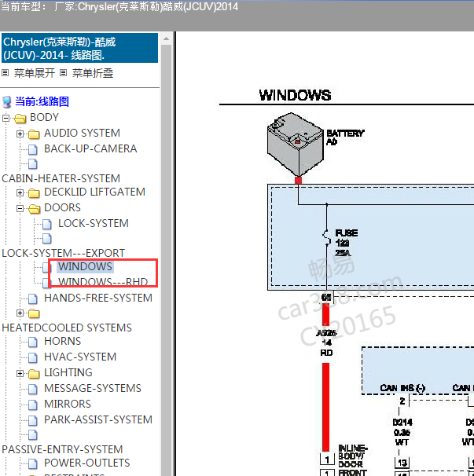
Task: Click the DECKLID LIFTGATEM folder icon
Action: tap(34, 192)
